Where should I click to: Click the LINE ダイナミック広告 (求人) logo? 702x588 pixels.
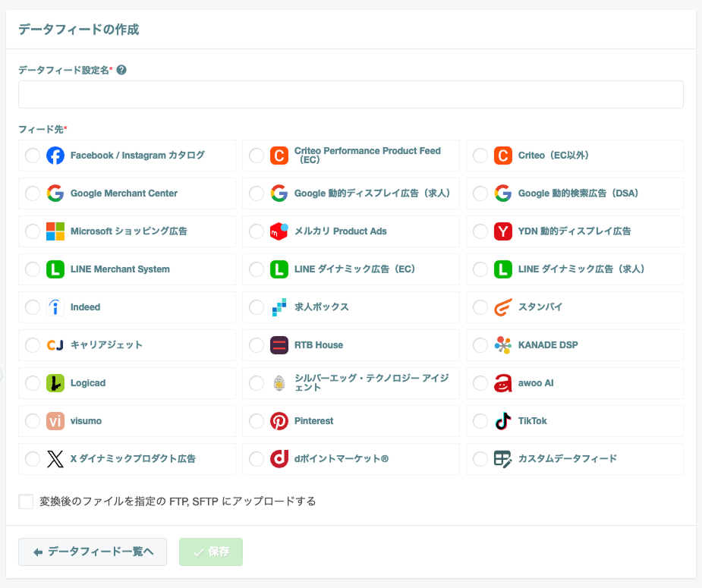[502, 269]
